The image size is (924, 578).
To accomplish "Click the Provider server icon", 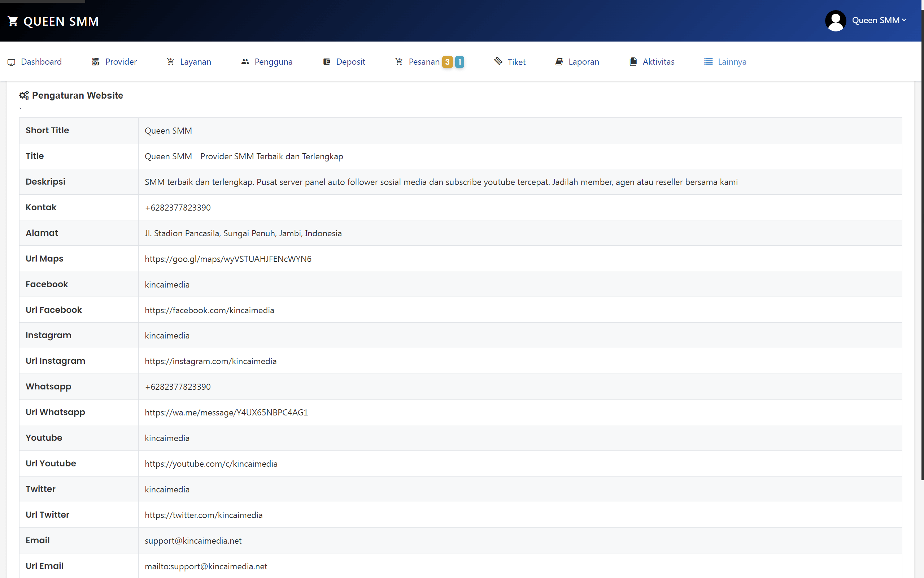I will pyautogui.click(x=96, y=62).
